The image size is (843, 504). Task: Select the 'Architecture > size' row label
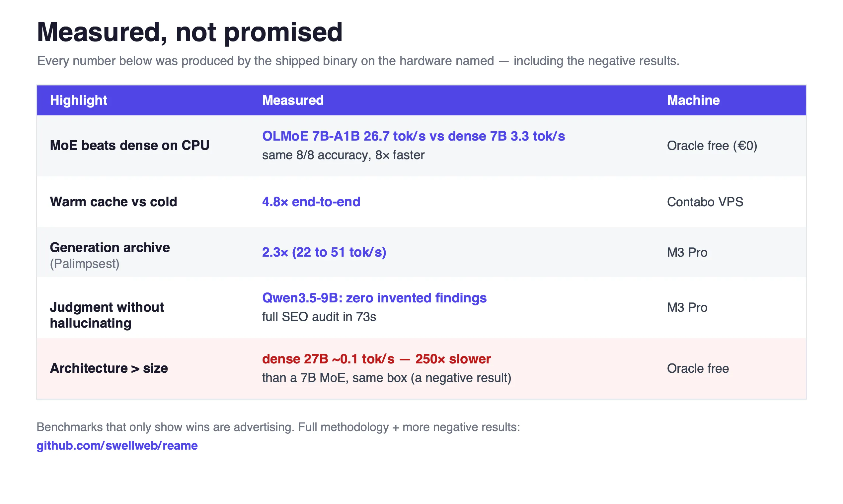[x=109, y=368]
